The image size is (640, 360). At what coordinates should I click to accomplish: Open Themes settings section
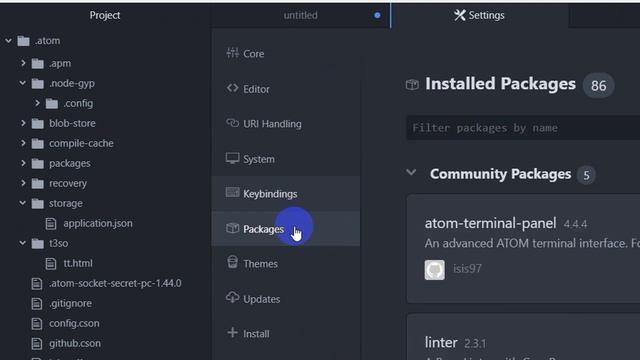(x=286, y=264)
